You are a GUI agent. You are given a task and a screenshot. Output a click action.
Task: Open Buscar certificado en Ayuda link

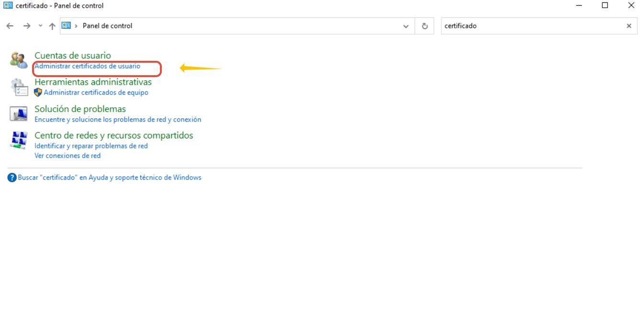[109, 178]
